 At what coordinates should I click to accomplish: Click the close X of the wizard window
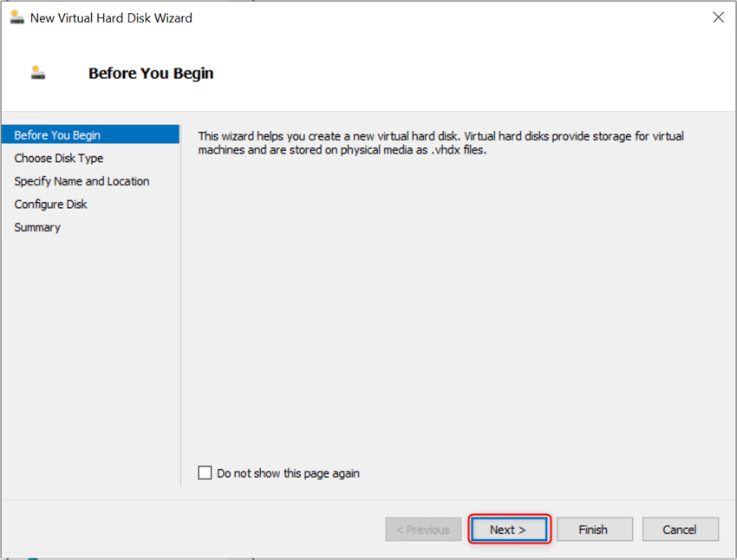pos(718,16)
